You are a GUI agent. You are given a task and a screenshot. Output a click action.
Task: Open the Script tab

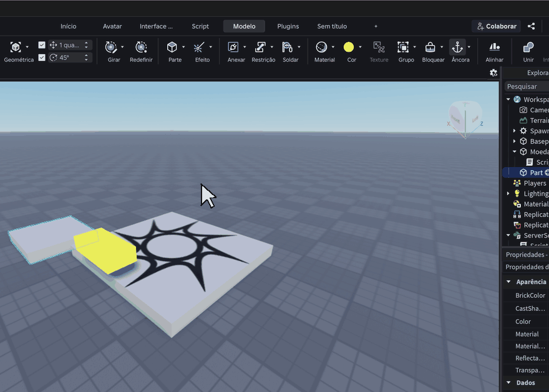click(x=200, y=26)
